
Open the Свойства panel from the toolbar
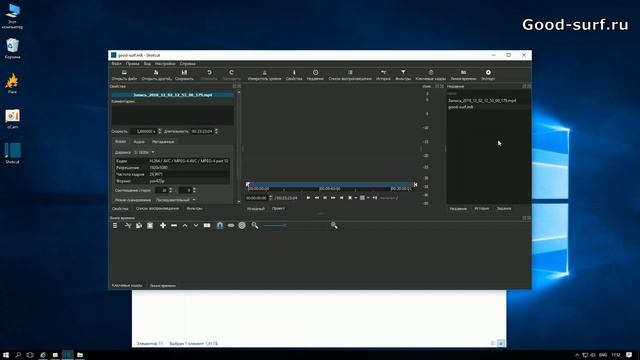[294, 75]
